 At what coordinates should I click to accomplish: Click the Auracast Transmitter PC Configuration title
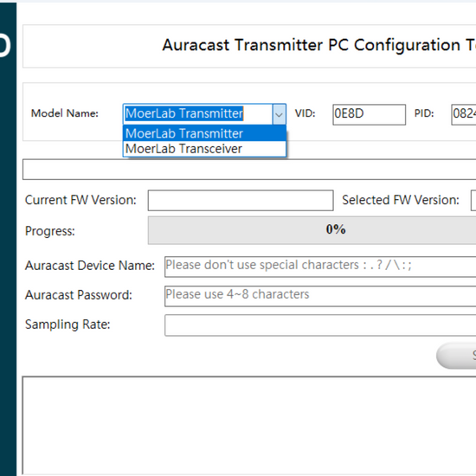319,45
